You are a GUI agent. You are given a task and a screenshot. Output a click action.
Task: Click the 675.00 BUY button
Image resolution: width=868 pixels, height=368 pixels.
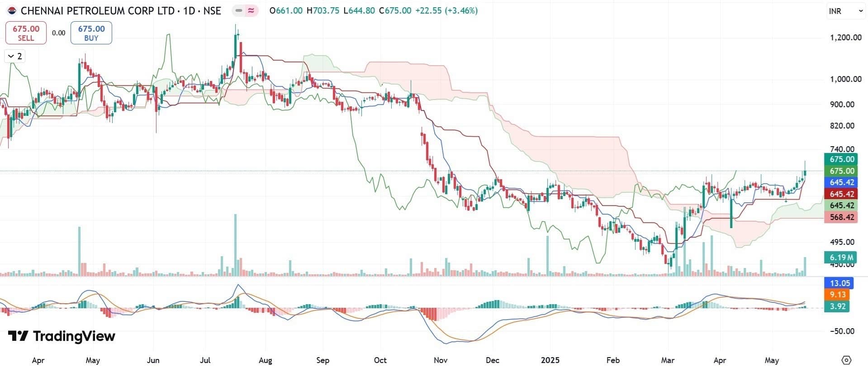point(91,33)
